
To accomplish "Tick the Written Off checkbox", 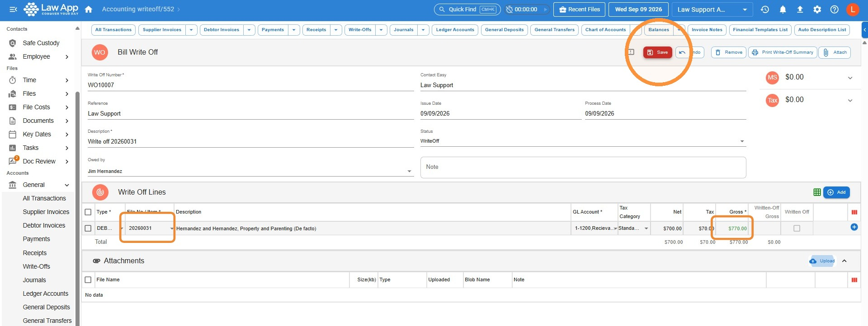I will [797, 228].
